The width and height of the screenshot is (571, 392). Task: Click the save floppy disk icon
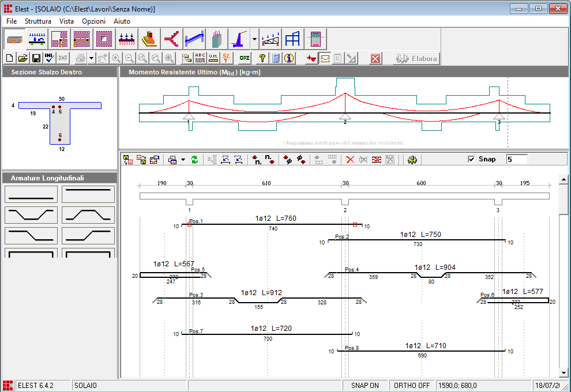point(36,58)
